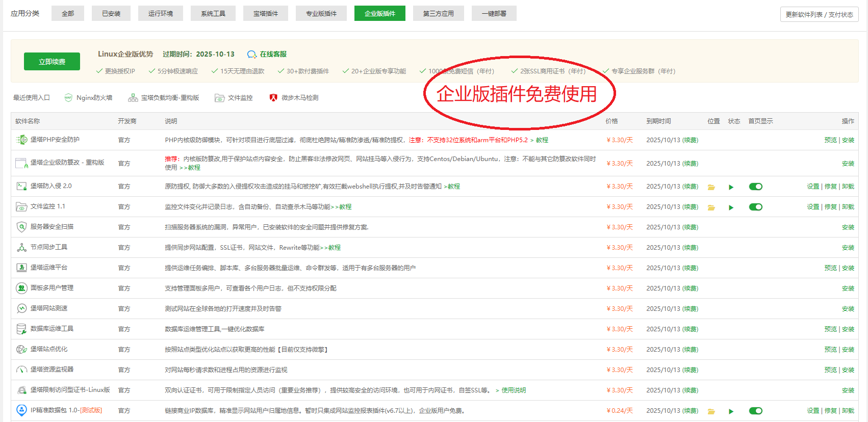Click play status icon for 堡塔防入侵 2.0
868x422 pixels.
click(x=731, y=187)
